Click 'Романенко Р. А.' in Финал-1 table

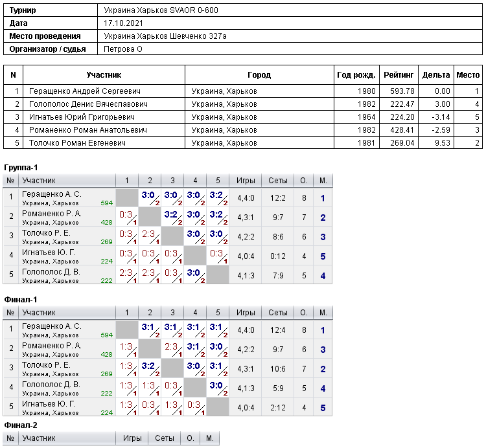(52, 346)
